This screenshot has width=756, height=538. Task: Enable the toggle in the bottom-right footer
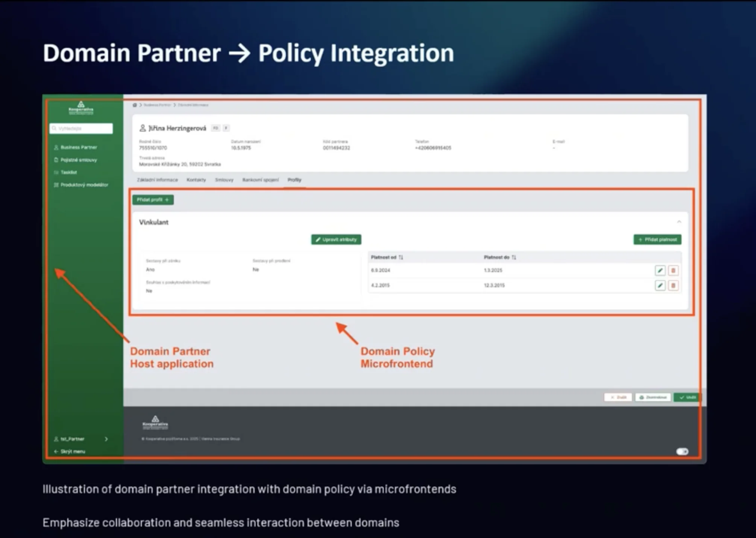click(x=682, y=451)
